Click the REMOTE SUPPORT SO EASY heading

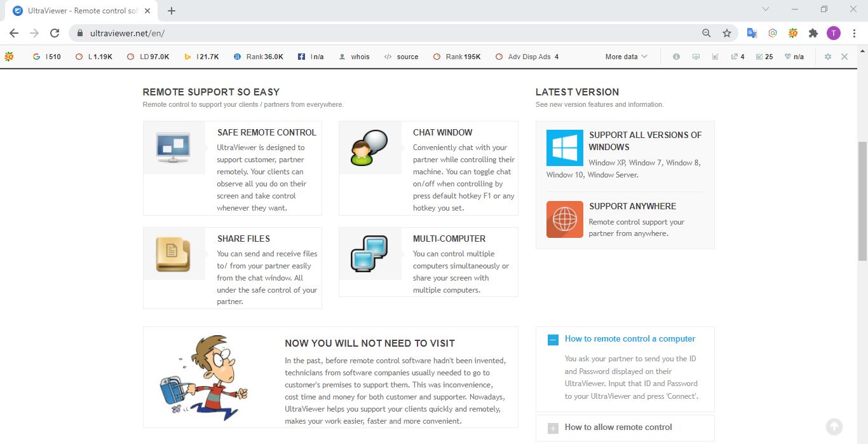pyautogui.click(x=211, y=92)
